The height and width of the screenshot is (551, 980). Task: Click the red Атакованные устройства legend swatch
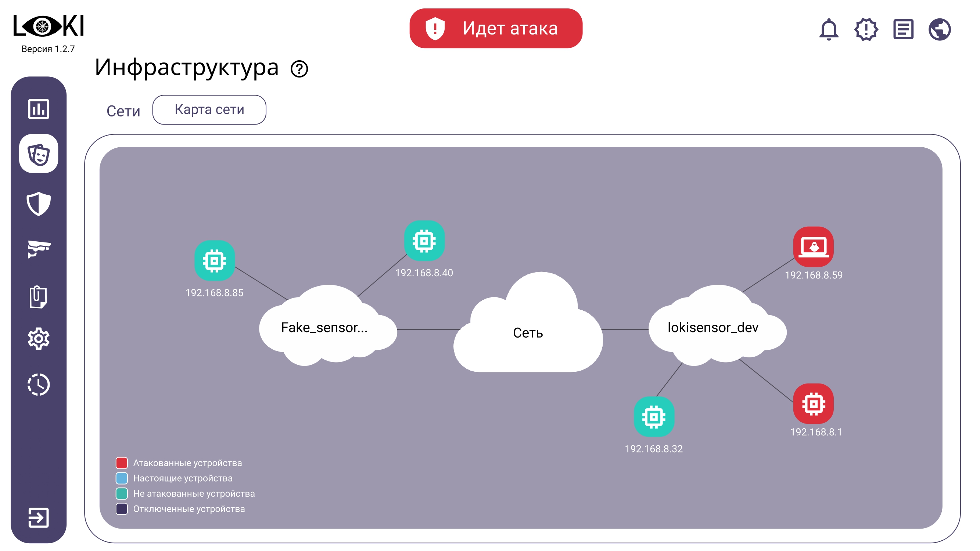(122, 463)
